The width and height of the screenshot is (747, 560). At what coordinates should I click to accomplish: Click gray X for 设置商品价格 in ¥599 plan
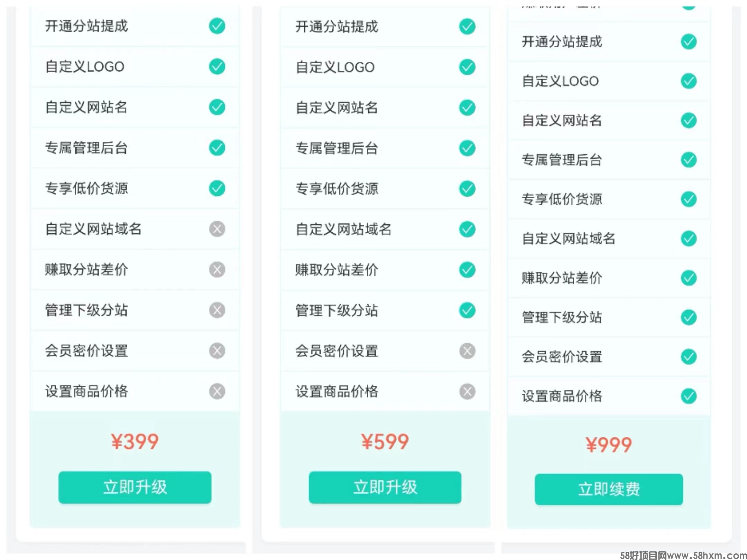(467, 391)
